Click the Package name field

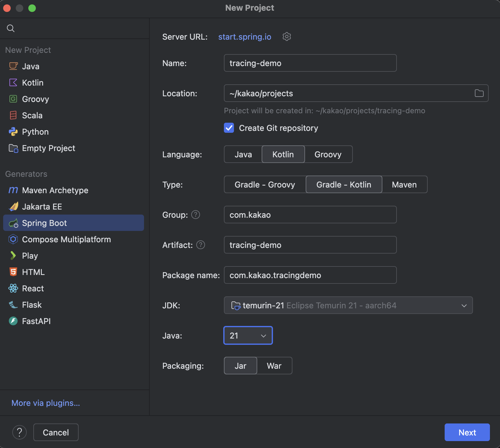point(310,275)
